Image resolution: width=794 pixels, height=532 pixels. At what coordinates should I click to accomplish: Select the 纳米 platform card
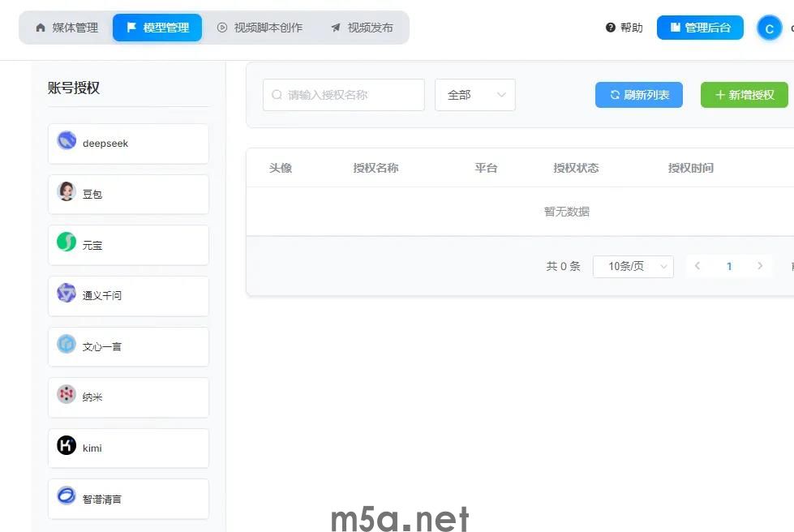(129, 397)
